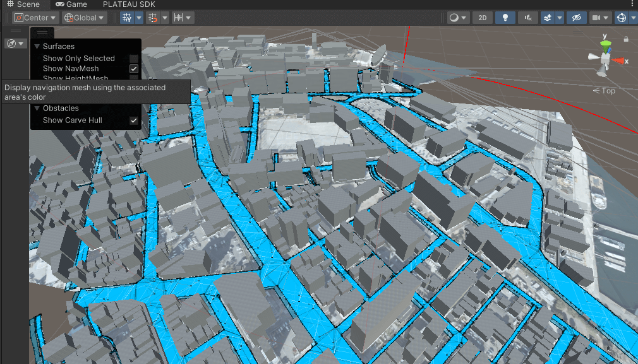Uncheck the Show NavMesh checkbox

134,69
